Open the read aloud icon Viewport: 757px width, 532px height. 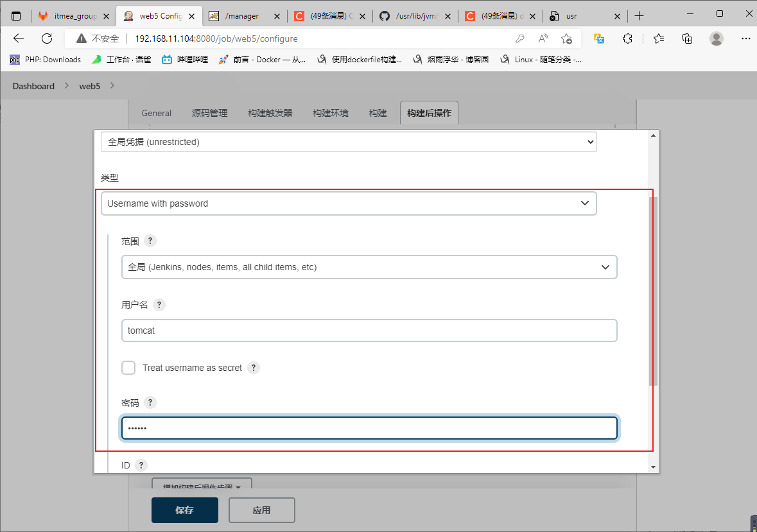tap(543, 39)
